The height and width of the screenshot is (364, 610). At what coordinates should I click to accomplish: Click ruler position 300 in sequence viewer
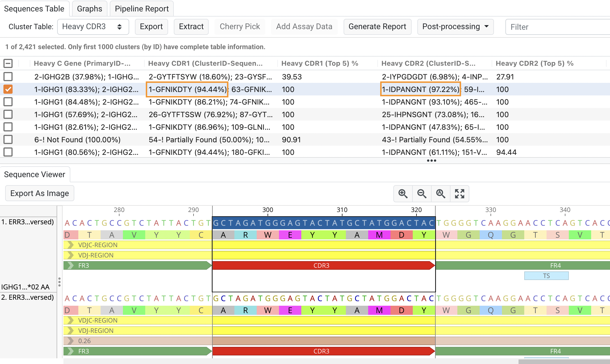(x=268, y=210)
